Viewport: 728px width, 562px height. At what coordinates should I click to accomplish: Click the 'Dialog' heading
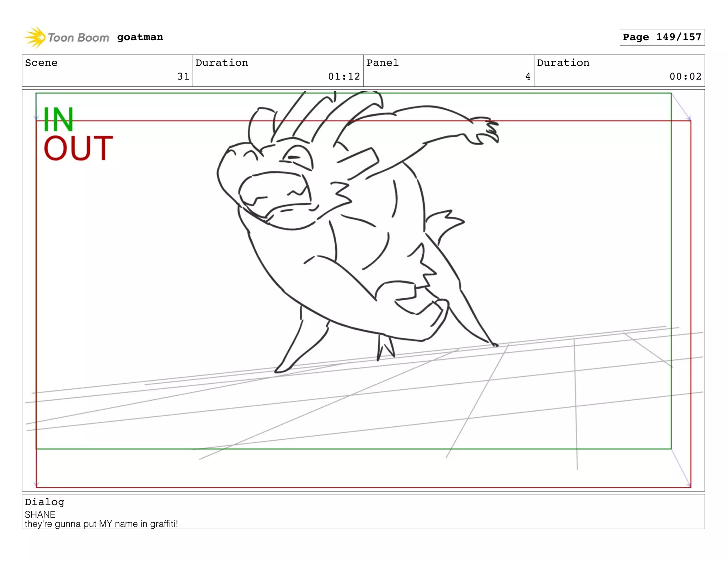pyautogui.click(x=44, y=502)
